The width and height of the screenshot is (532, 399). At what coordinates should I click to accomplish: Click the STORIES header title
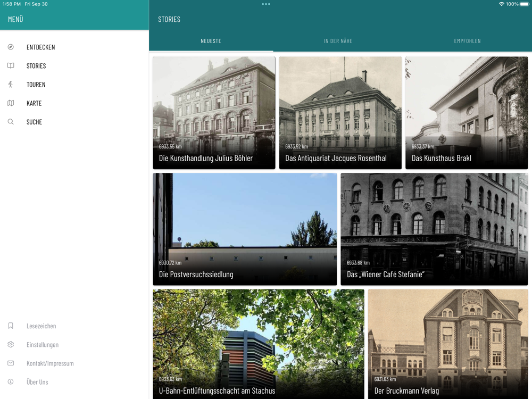[169, 19]
